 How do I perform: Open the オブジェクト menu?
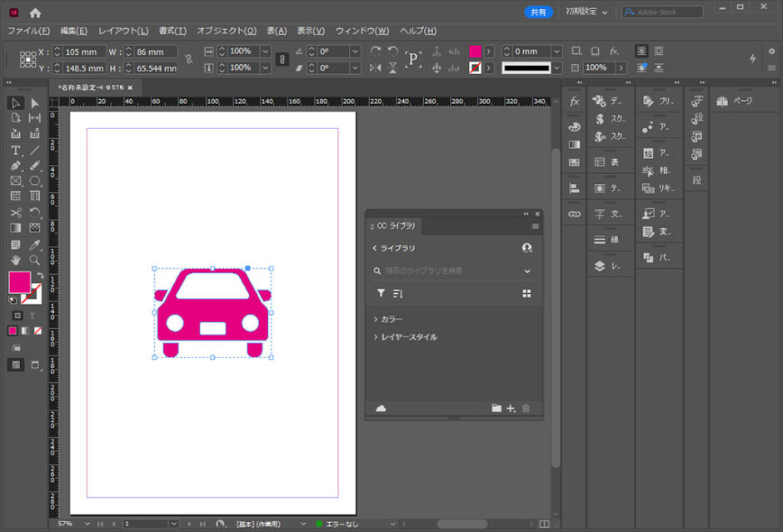click(227, 31)
